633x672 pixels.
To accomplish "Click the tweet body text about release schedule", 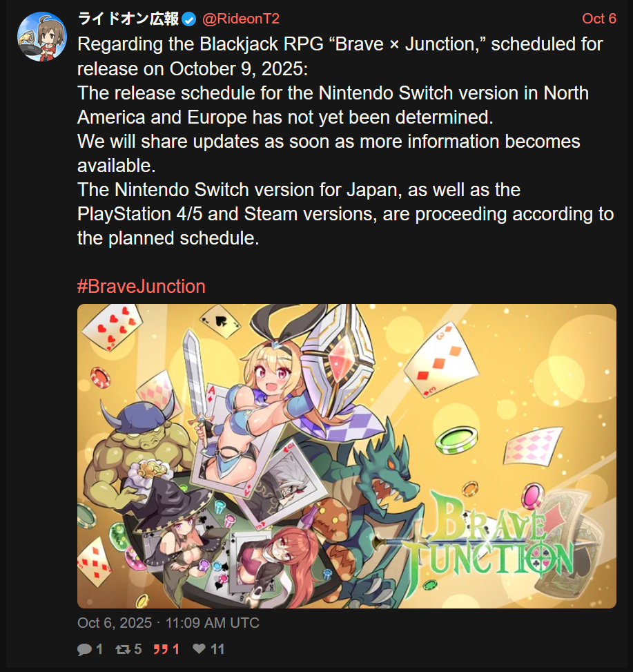I will coord(346,141).
